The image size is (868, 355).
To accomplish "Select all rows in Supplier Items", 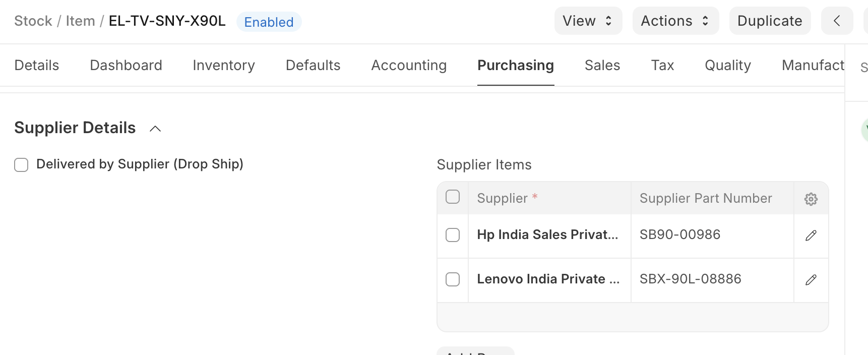I will (453, 197).
